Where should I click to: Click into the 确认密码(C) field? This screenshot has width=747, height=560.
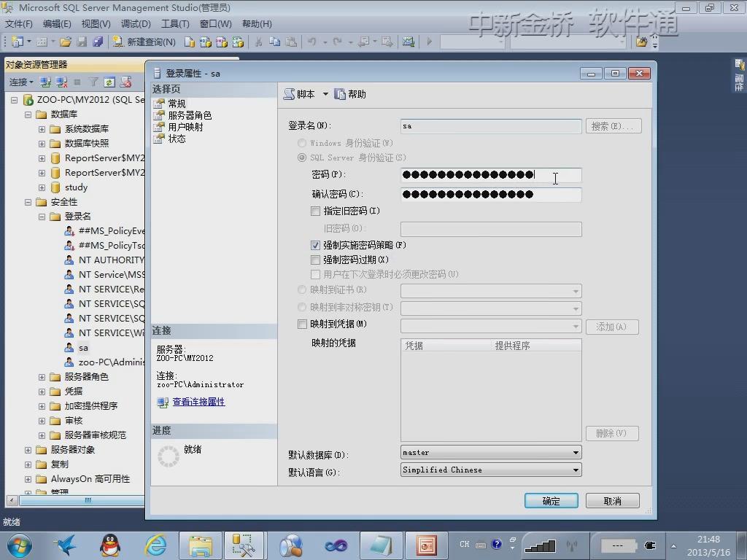click(x=491, y=194)
